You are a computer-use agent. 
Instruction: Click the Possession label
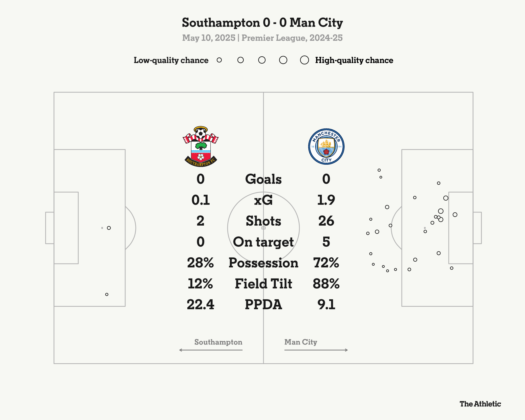263,263
